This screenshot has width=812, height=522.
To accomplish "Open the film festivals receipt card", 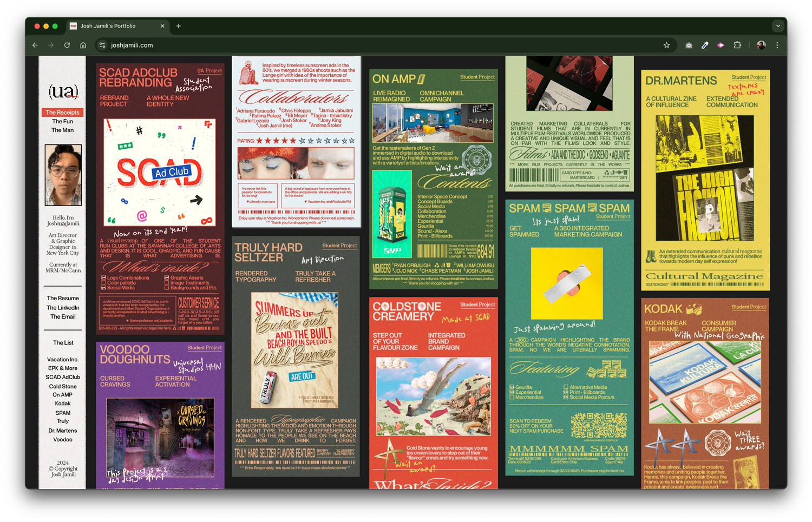I will pos(569,123).
